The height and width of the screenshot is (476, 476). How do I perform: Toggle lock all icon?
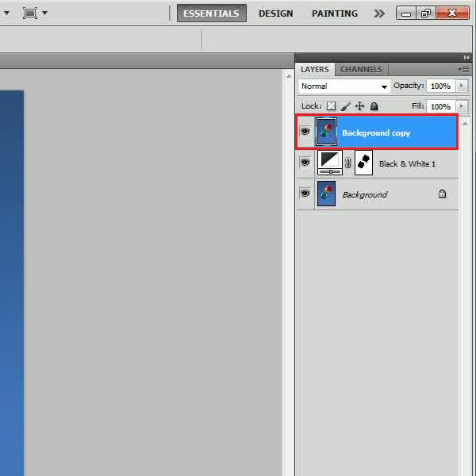[374, 106]
